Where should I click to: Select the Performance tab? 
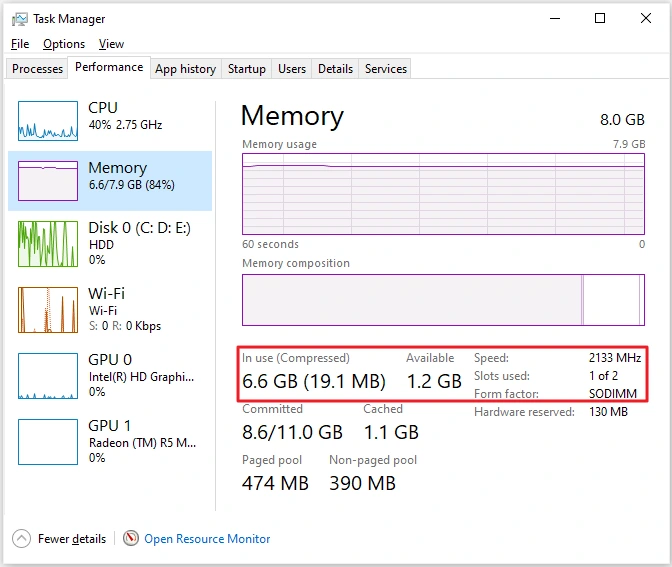tap(109, 67)
